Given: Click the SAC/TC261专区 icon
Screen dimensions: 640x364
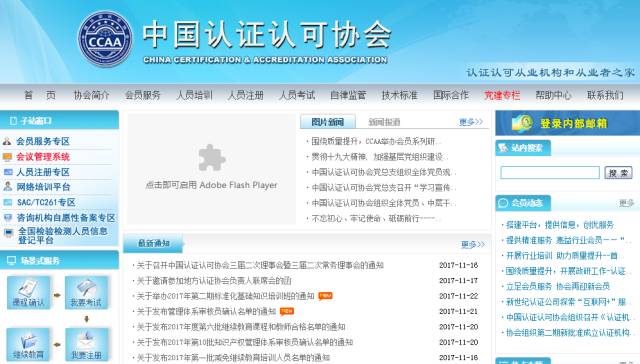Looking at the screenshot, I should pos(8,202).
